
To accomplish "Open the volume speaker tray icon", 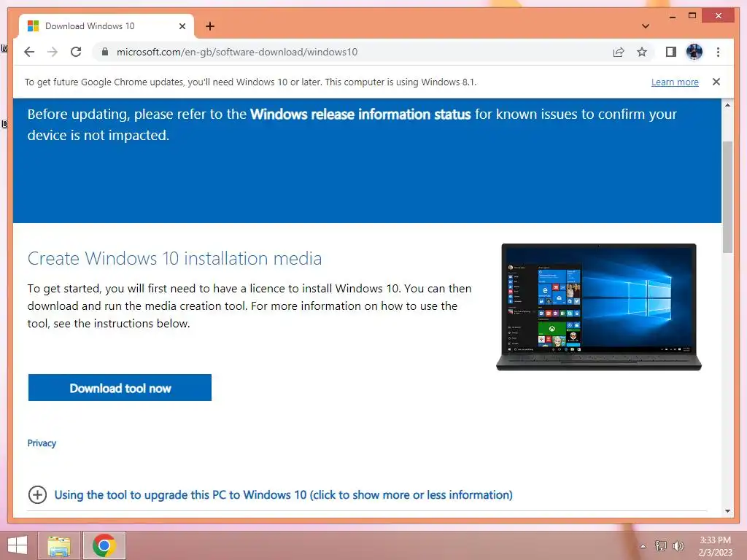I will [x=678, y=545].
